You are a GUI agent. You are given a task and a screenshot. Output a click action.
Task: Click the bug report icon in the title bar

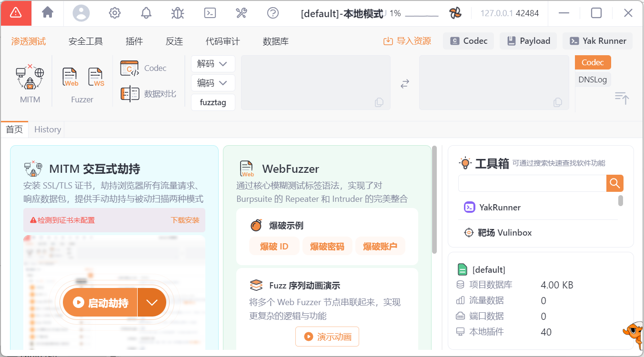coord(177,13)
